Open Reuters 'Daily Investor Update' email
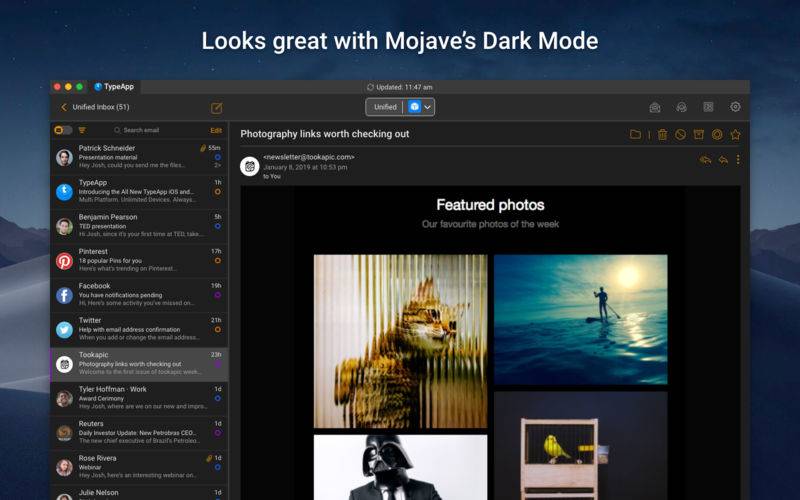Screen dimensions: 800x500 coord(139,433)
